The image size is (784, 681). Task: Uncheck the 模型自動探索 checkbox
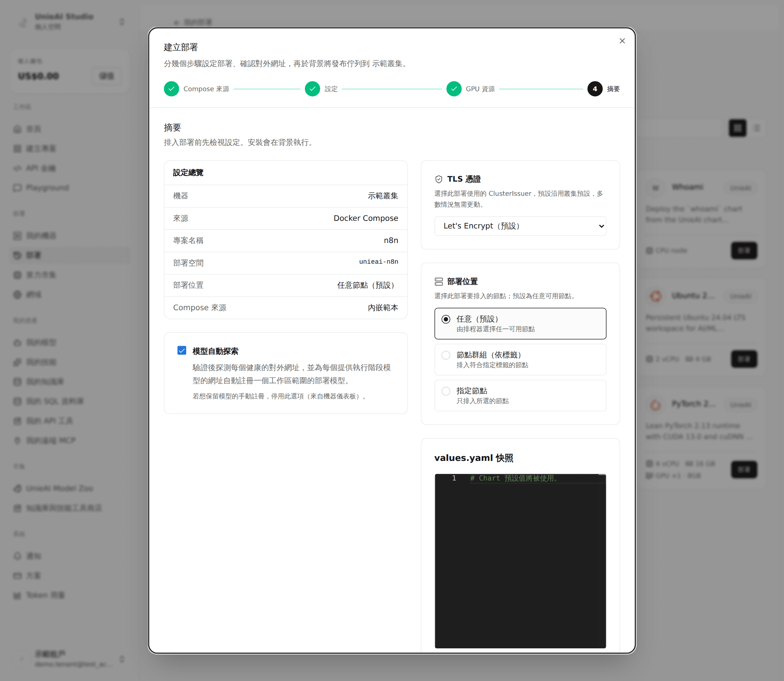[x=182, y=350]
